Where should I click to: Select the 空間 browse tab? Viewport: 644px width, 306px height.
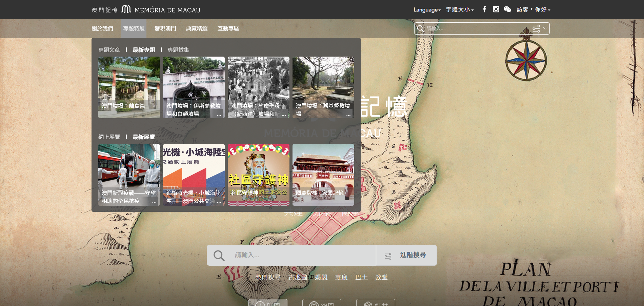[x=322, y=303]
